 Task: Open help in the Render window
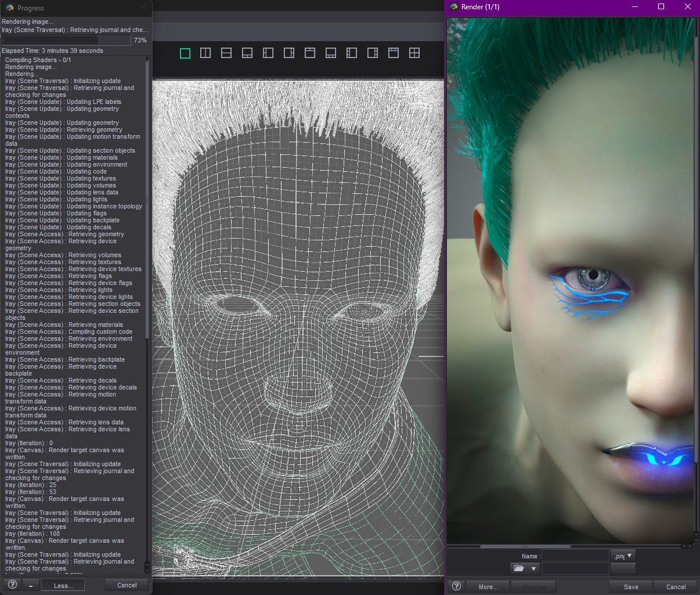coord(457,586)
